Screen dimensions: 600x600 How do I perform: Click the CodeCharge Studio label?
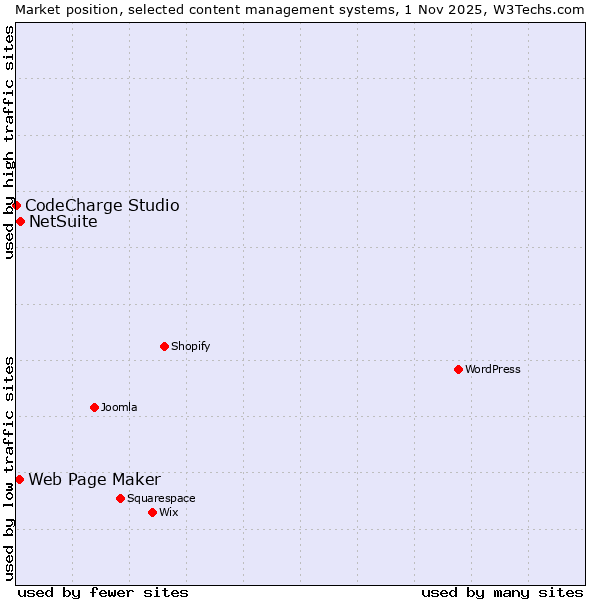pos(102,205)
